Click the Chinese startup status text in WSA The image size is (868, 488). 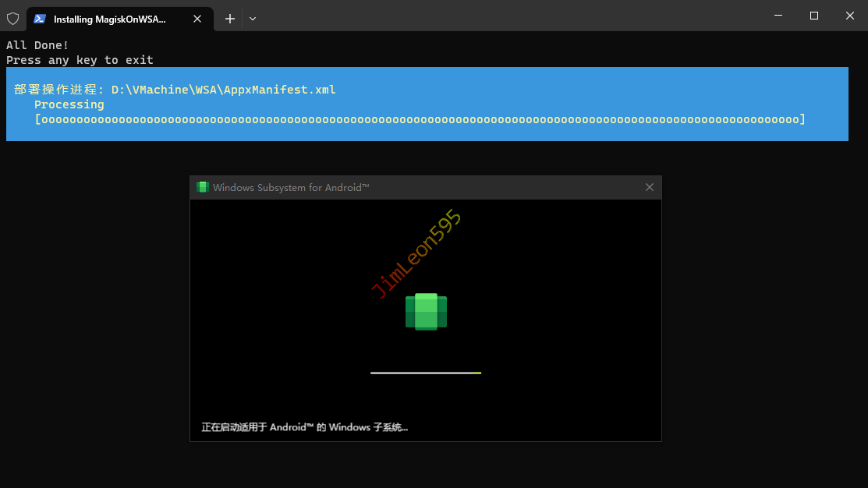click(304, 427)
